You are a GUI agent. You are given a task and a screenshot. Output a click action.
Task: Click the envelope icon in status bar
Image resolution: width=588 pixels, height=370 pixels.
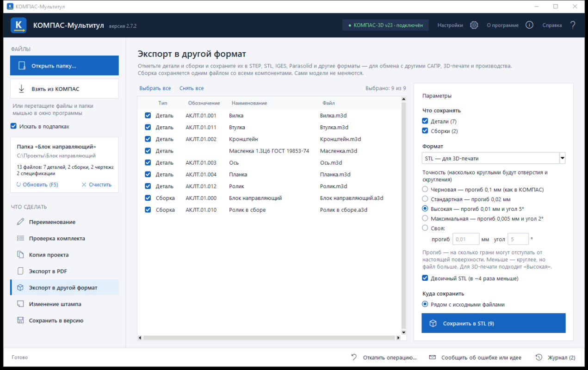[x=433, y=357]
